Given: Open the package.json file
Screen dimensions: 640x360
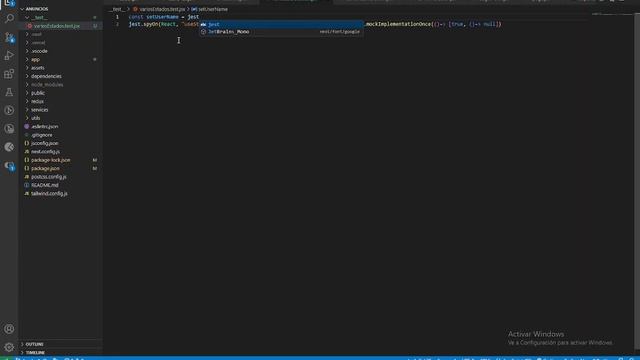Looking at the screenshot, I should coord(45,168).
